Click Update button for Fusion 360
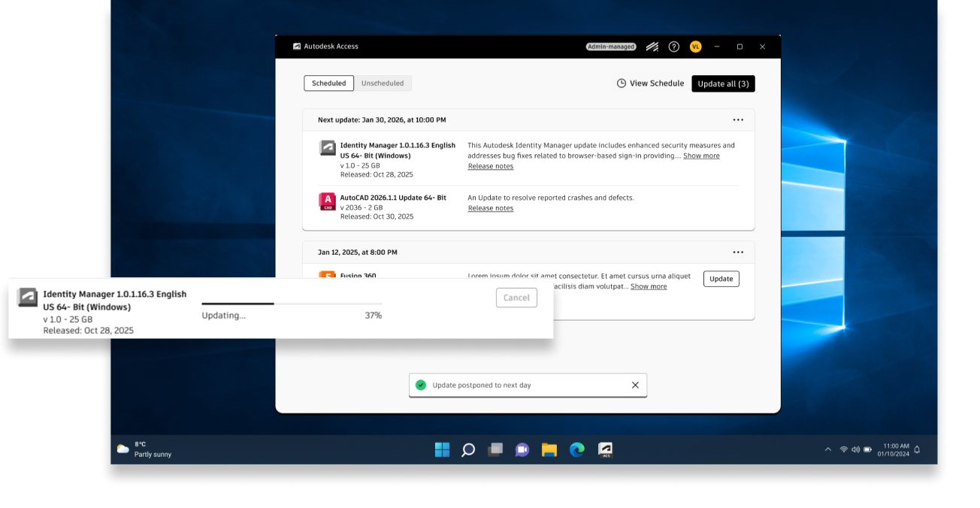Viewport: 980px width, 508px height. tap(721, 279)
